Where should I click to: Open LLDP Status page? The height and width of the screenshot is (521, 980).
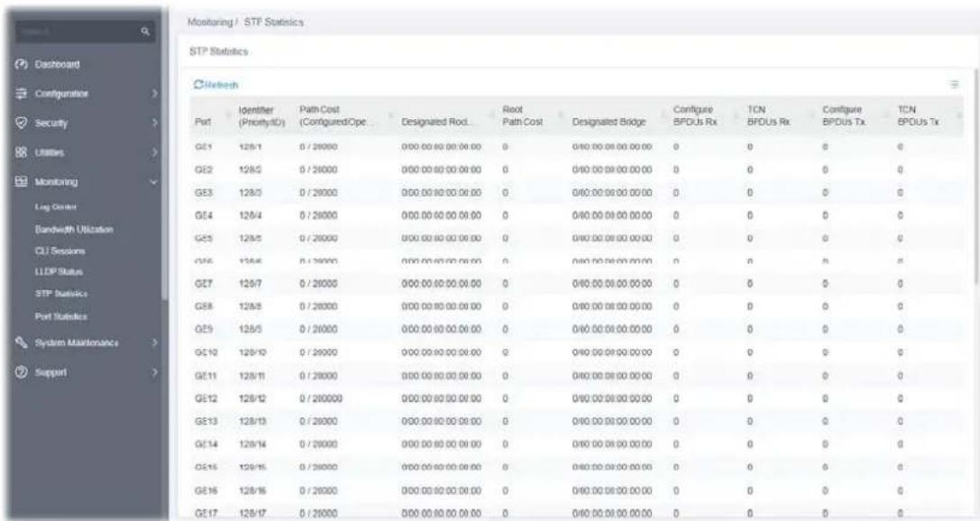coord(59,271)
